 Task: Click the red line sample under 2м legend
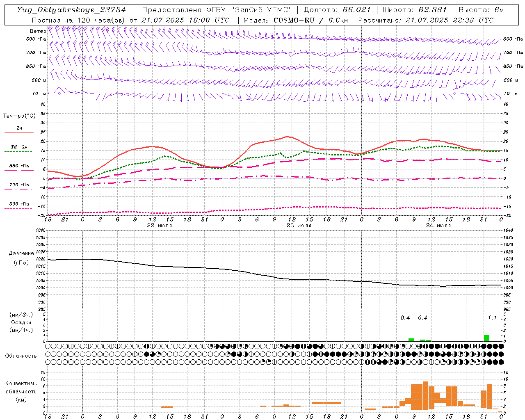[x=19, y=132]
